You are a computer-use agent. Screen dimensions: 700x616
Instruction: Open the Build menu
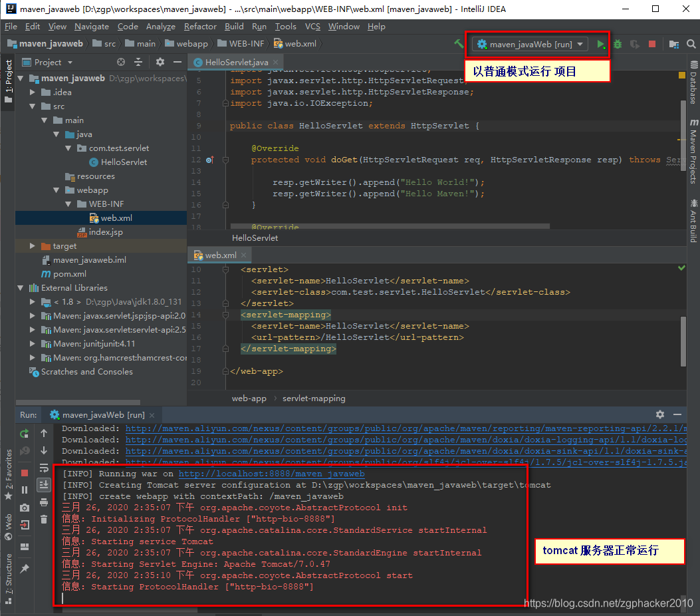click(234, 27)
